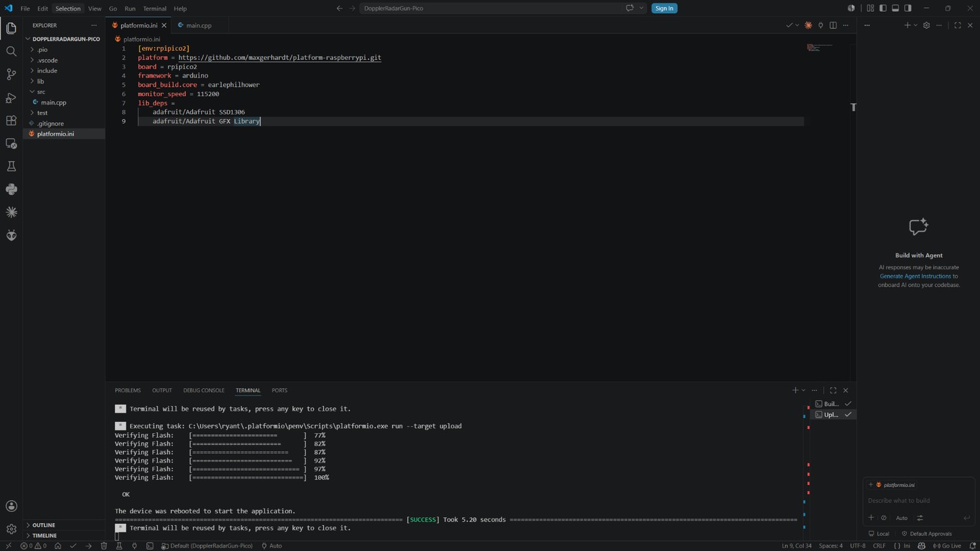980x551 pixels.
Task: Open Customize Layout icon in title bar
Action: tap(870, 8)
